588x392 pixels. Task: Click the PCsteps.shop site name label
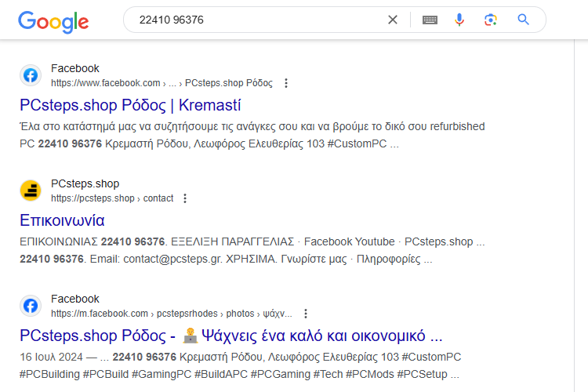pos(85,183)
